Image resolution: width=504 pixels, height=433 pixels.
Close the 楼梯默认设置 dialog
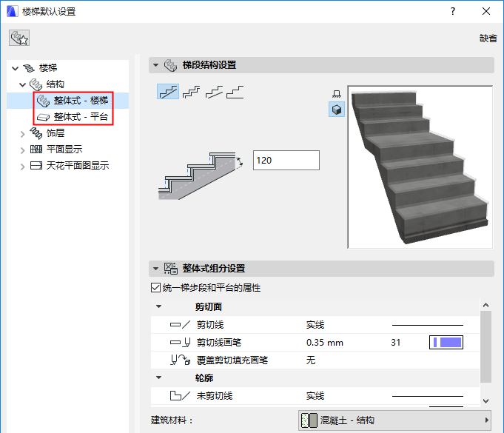click(x=486, y=11)
